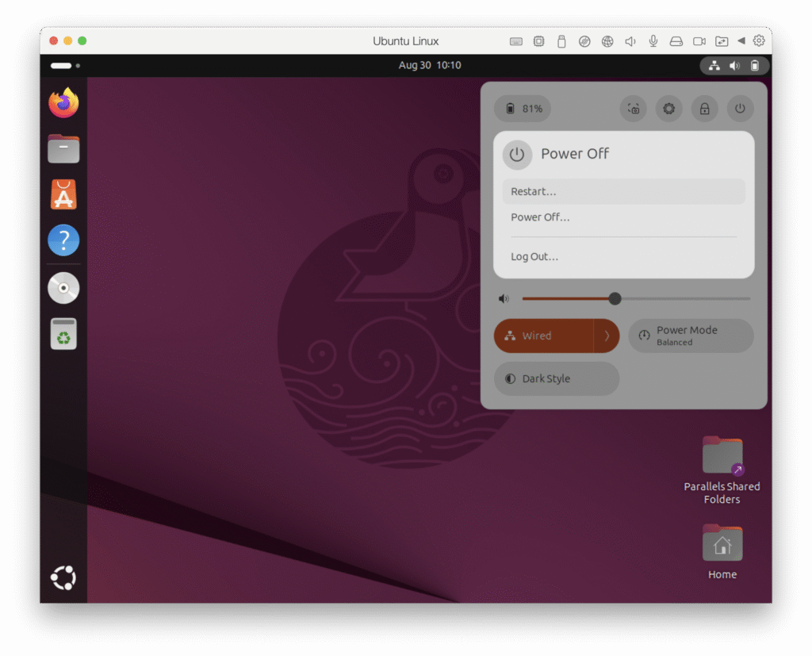Open Settings gear in quick settings panel

tap(669, 109)
